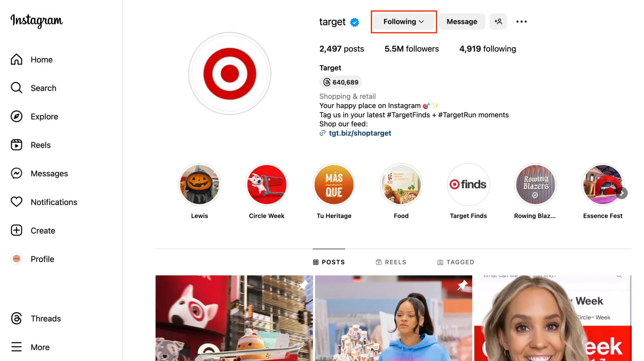
Task: Click the Message button
Action: (x=462, y=22)
